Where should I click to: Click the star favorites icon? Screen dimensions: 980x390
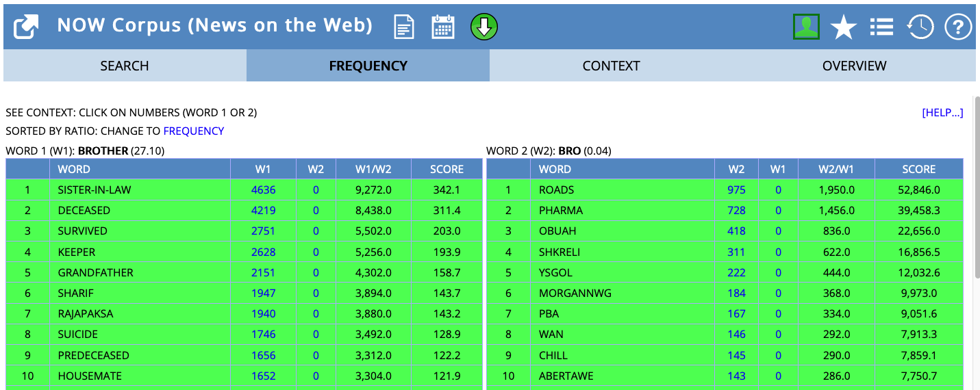(843, 27)
